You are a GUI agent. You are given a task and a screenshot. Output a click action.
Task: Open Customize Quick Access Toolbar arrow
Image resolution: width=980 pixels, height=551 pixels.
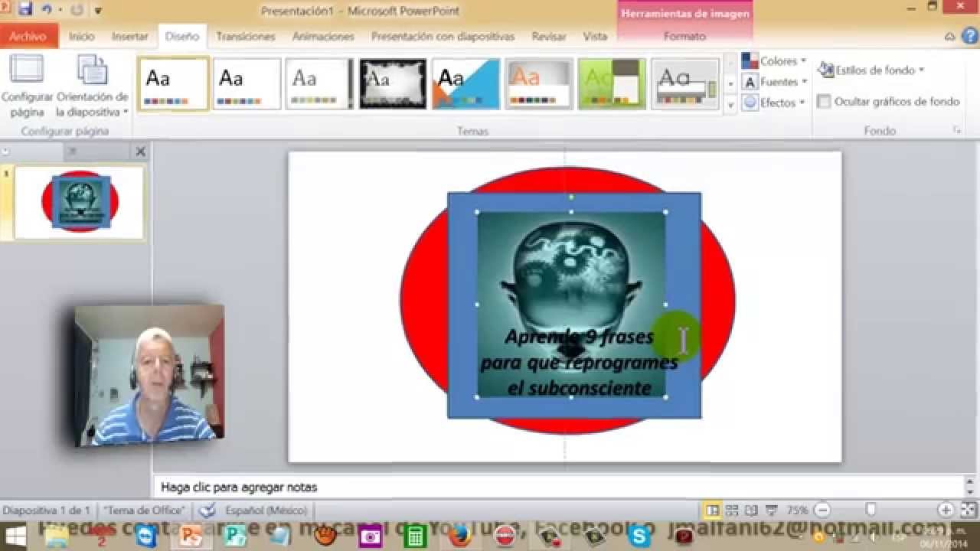[x=98, y=11]
